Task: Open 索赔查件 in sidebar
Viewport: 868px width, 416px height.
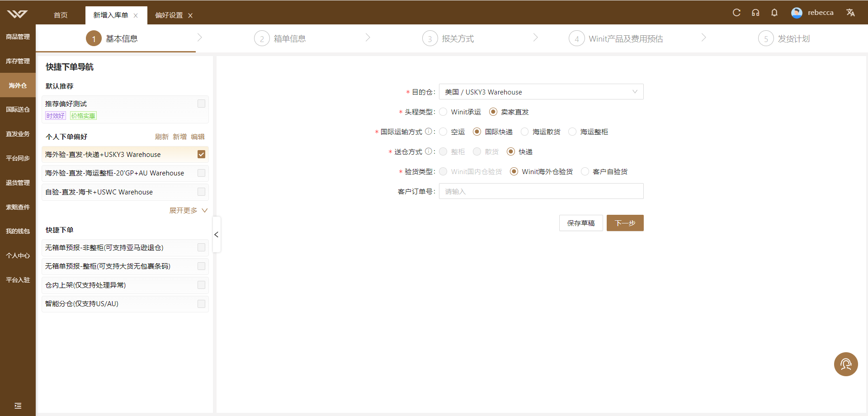Action: pyautogui.click(x=18, y=207)
